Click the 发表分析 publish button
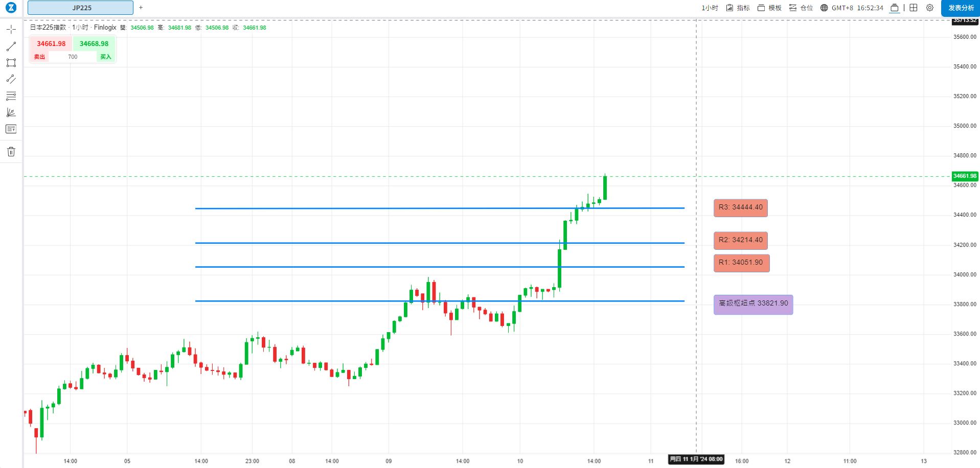This screenshot has width=980, height=468. (961, 8)
